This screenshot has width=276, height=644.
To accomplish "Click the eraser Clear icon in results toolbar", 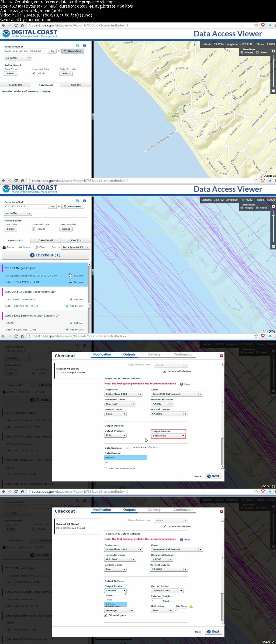I will click(36, 247).
